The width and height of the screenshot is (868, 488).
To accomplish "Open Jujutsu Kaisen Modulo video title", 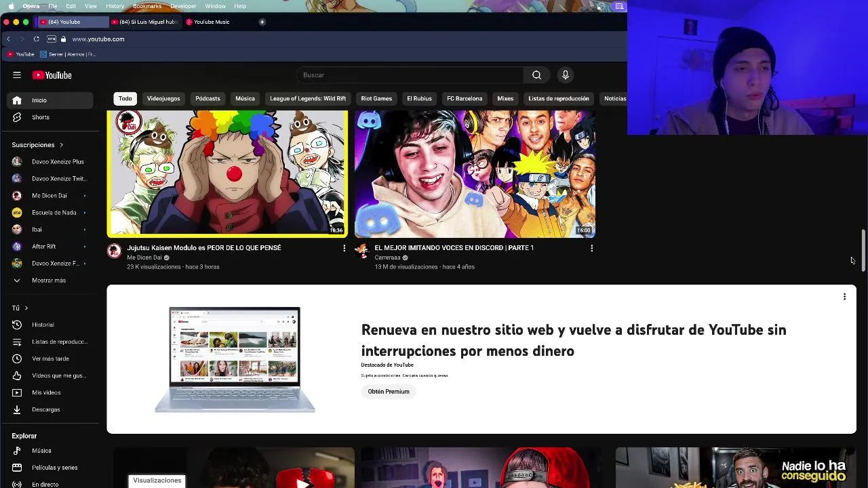I will tap(203, 248).
